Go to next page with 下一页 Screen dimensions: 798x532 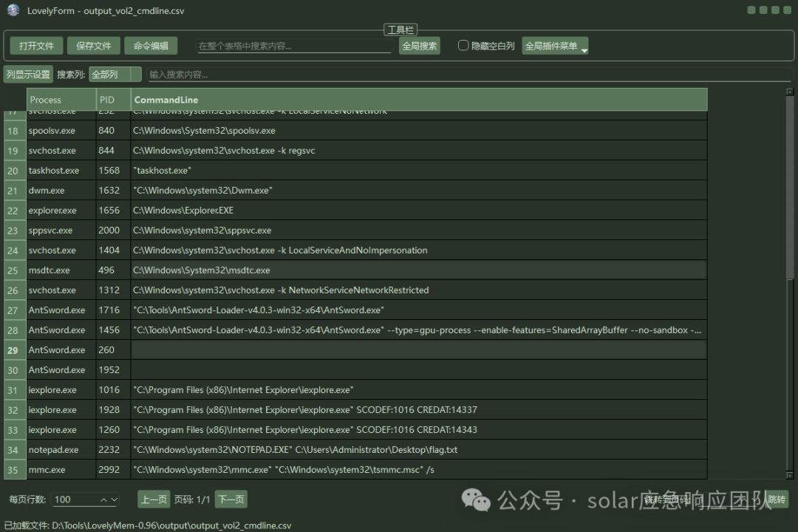tap(231, 499)
